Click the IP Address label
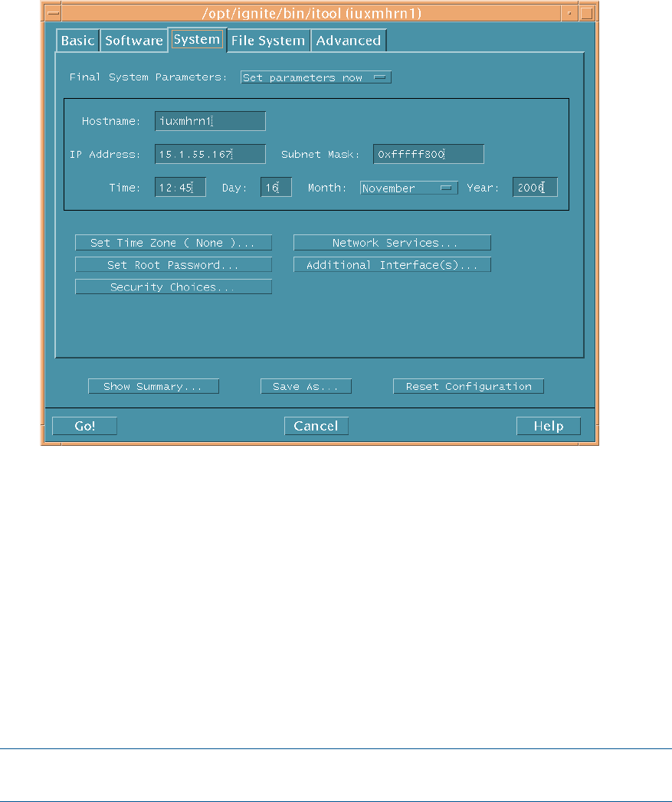 coord(105,155)
